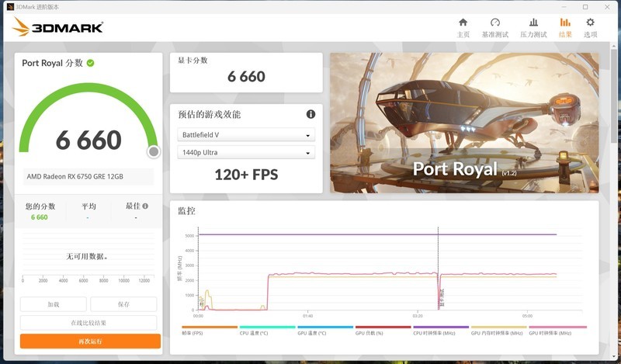The image size is (621, 364).
Task: Toggle the CPU 温度 teal legend swatch
Action: click(x=267, y=328)
